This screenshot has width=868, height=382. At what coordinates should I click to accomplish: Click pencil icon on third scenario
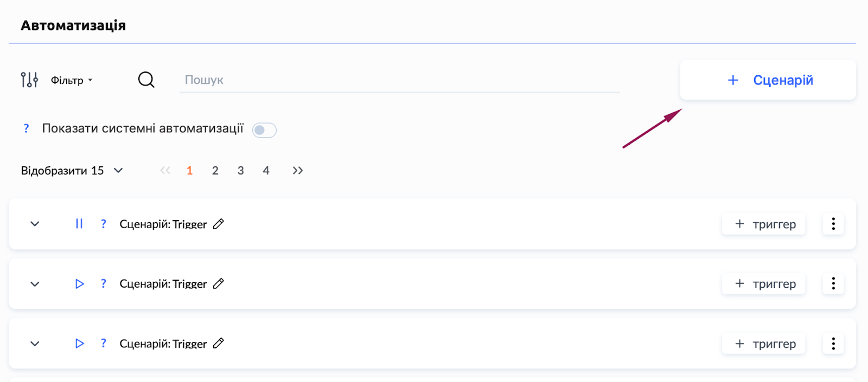point(219,344)
